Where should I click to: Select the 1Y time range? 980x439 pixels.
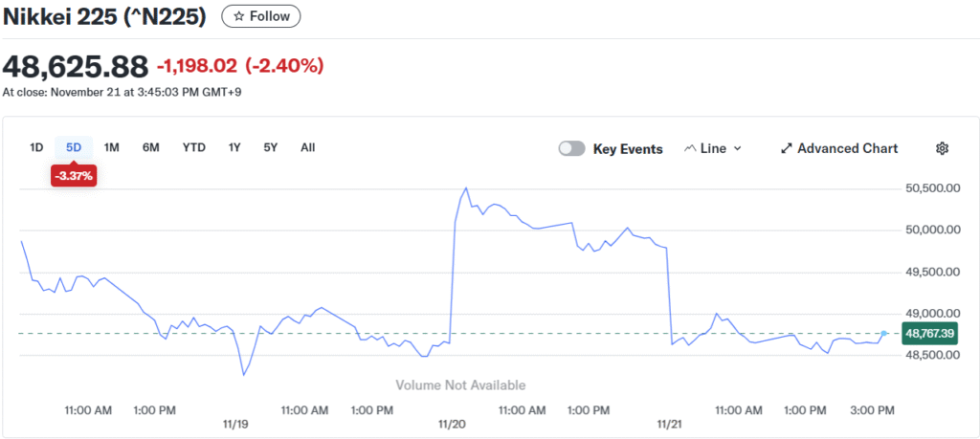pyautogui.click(x=234, y=147)
